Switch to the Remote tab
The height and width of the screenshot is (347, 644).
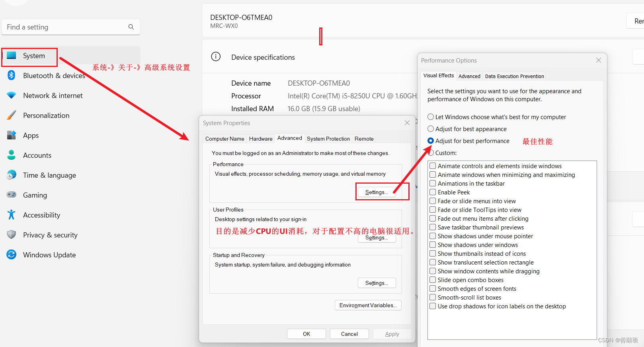click(x=364, y=139)
